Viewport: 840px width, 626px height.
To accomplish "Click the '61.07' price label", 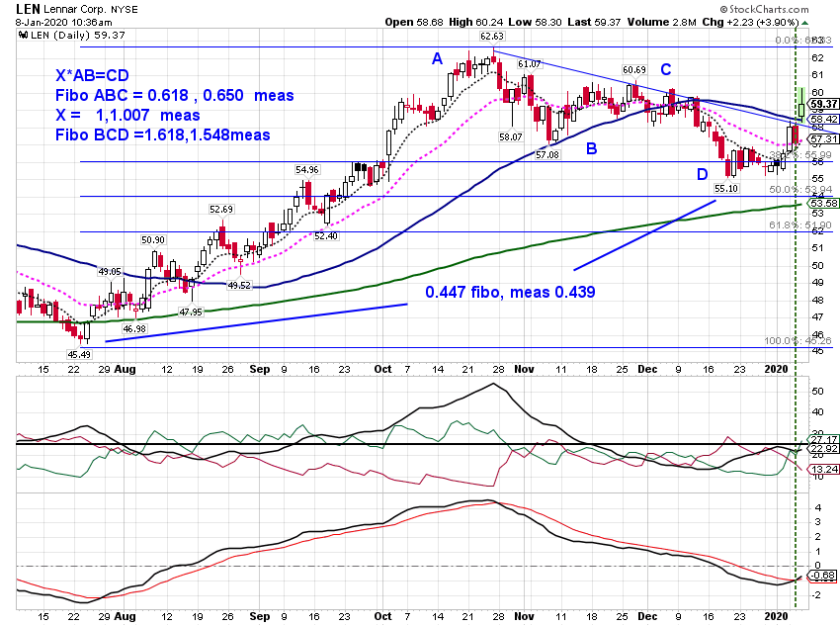I will tap(529, 63).
